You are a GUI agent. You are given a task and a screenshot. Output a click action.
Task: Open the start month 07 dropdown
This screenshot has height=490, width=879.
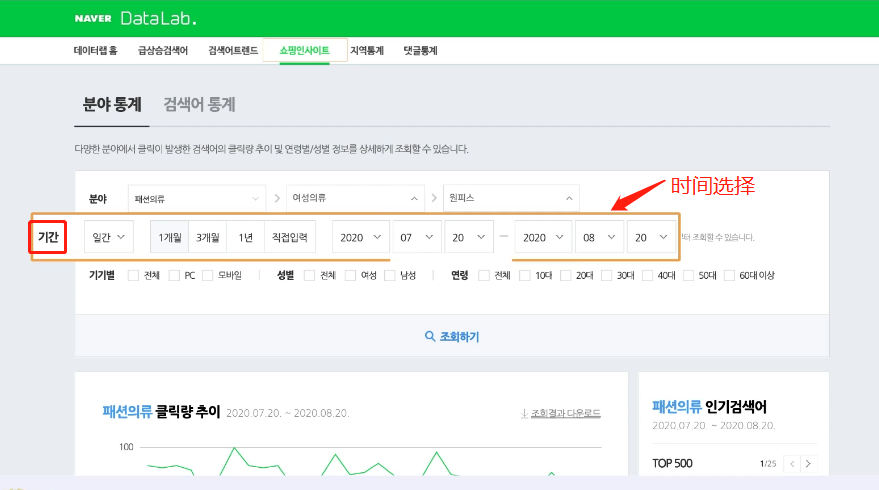click(x=417, y=237)
